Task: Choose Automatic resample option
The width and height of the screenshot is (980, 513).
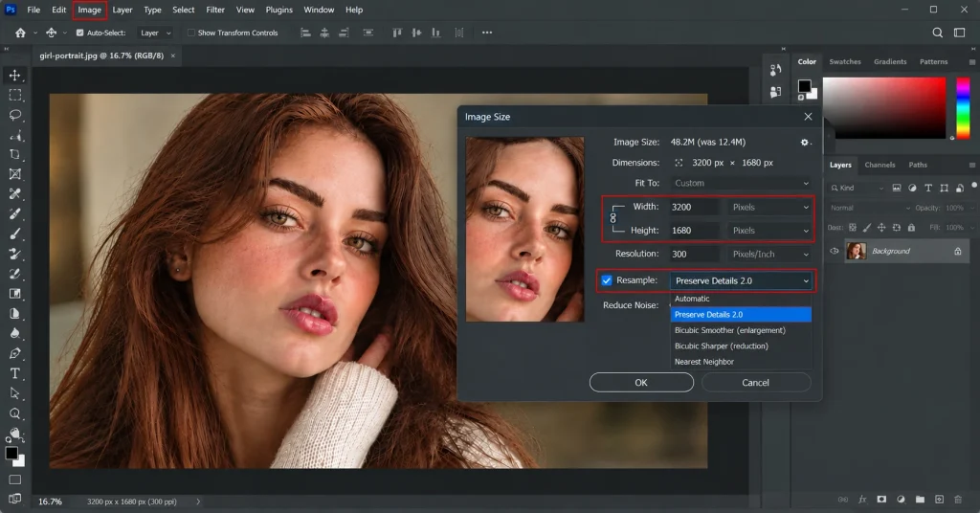Action: click(x=741, y=299)
